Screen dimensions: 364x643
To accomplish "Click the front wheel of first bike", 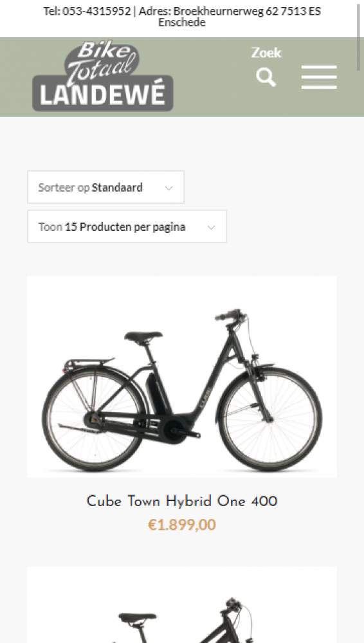I will (269, 419).
